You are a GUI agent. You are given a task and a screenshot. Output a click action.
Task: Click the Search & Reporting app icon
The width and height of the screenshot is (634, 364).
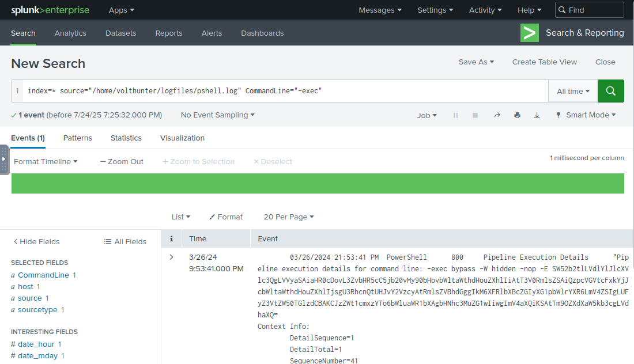(x=529, y=33)
